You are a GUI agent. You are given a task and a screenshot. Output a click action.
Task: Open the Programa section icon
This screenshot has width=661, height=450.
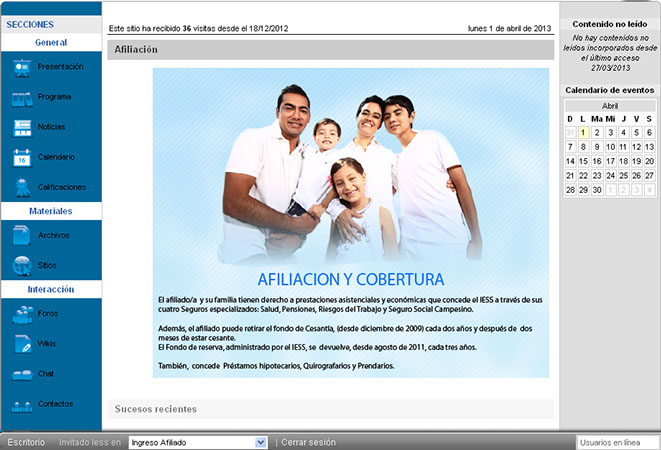click(x=22, y=97)
